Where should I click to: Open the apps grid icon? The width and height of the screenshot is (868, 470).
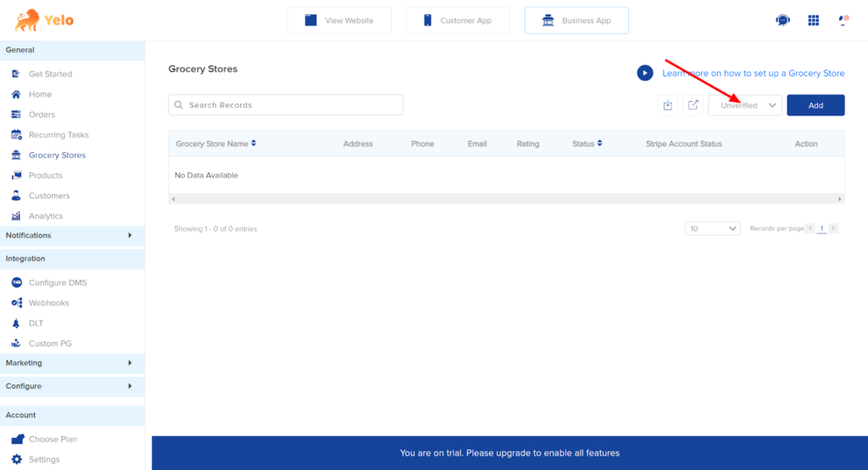click(x=814, y=20)
